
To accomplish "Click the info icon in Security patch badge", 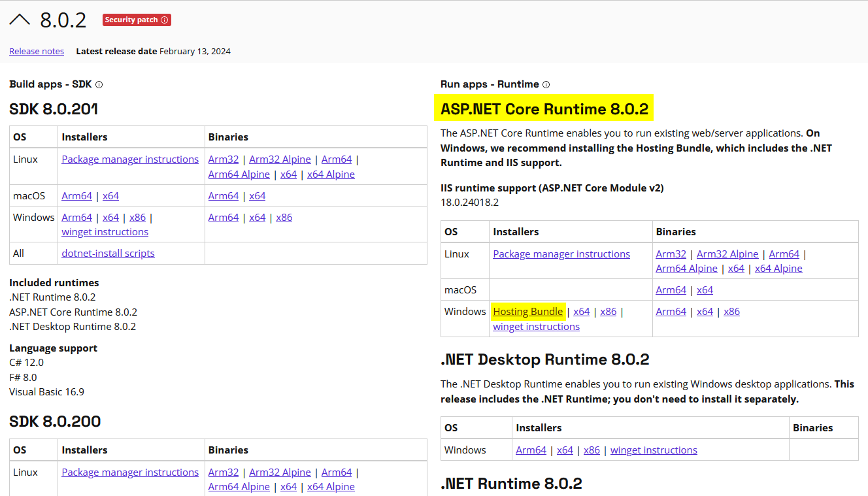I will tap(165, 20).
